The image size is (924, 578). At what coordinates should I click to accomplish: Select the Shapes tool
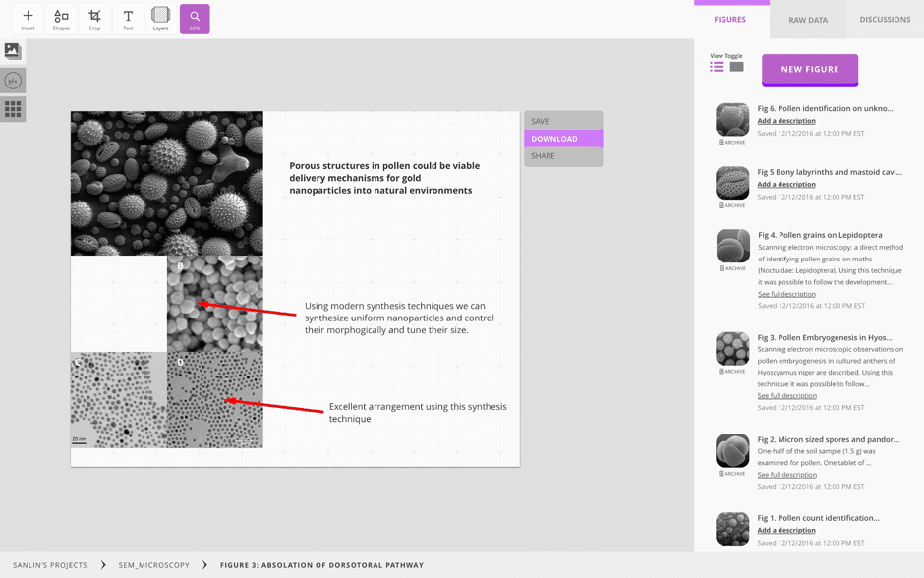click(x=61, y=19)
